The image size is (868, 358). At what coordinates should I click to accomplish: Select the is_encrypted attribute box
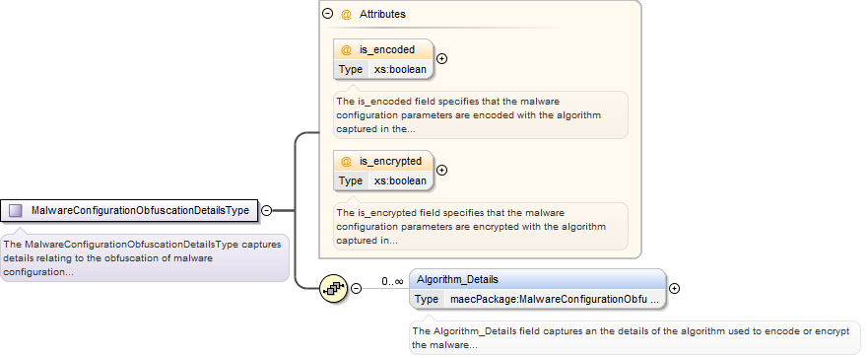pyautogui.click(x=383, y=171)
